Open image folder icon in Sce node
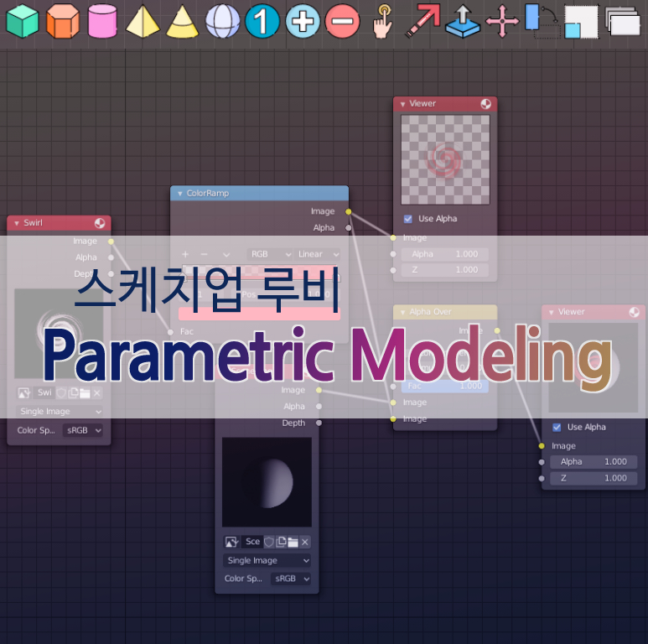This screenshot has height=644, width=648. [293, 542]
